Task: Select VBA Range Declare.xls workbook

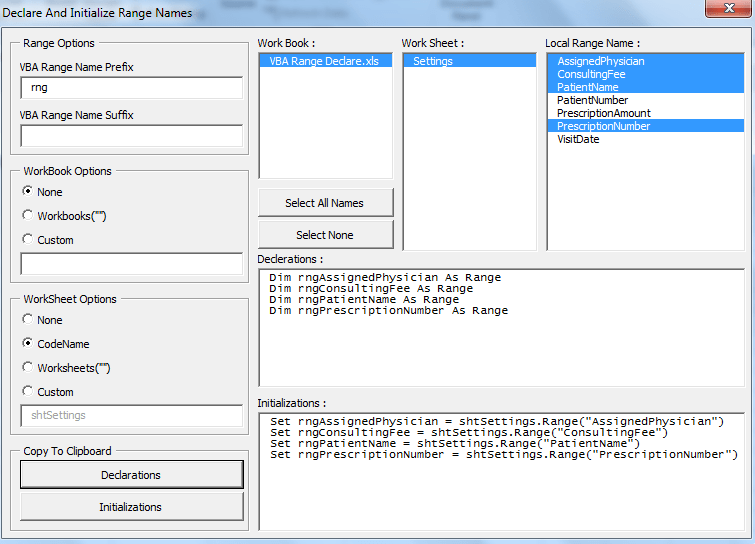Action: tap(325, 61)
